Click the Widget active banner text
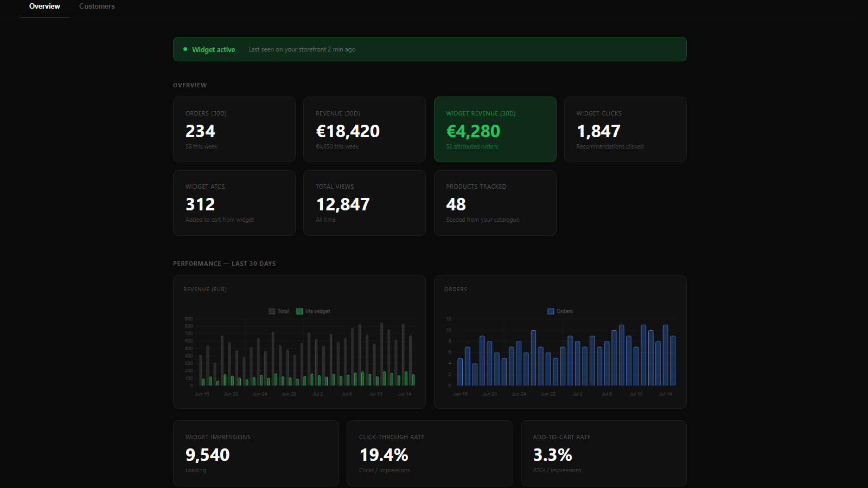868x488 pixels. click(214, 49)
